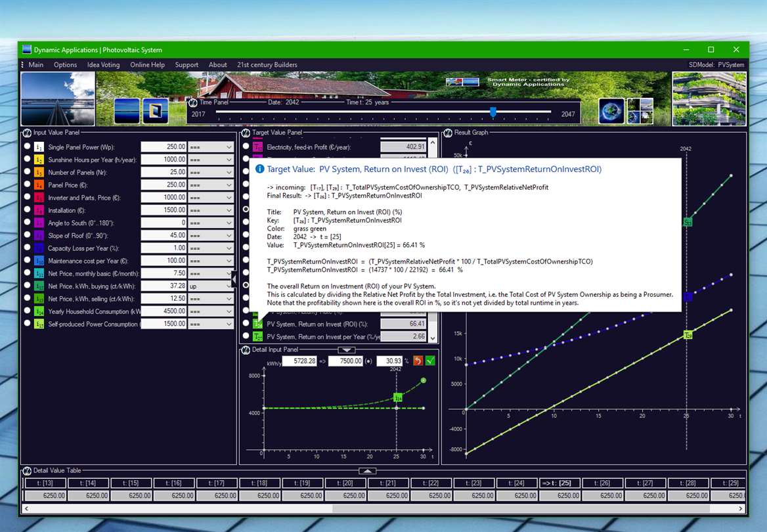Select radio button for Maintenance cost per Year
This screenshot has width=767, height=532.
tap(27, 260)
